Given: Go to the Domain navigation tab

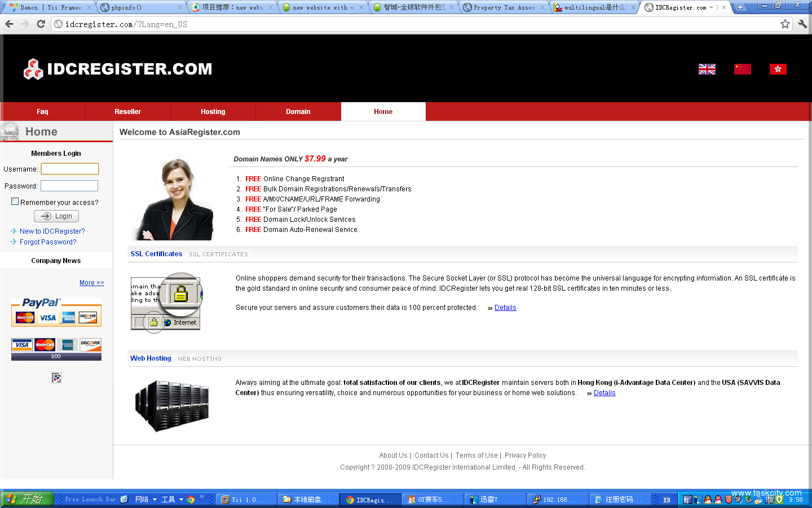Looking at the screenshot, I should coord(298,112).
